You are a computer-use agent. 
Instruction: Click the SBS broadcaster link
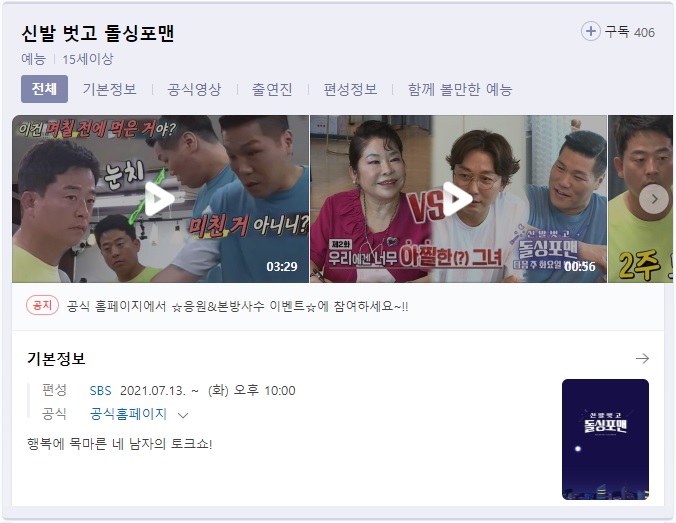point(100,391)
